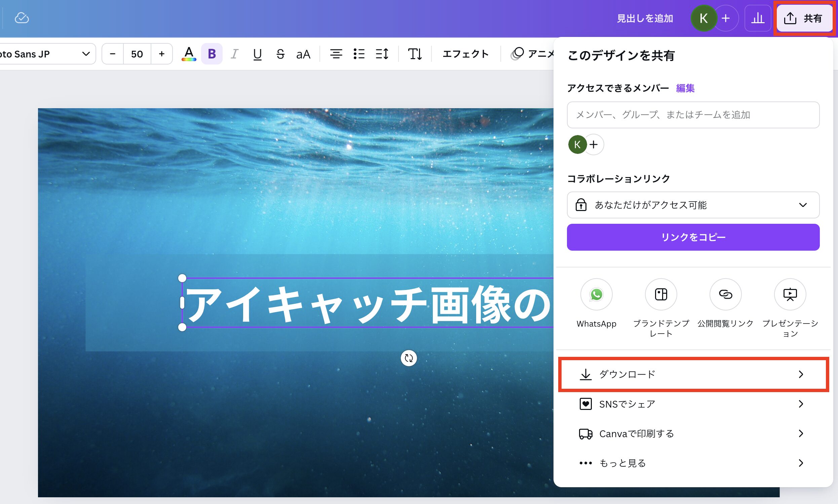The image size is (838, 504).
Task: Click the 編集 link
Action: tap(685, 88)
